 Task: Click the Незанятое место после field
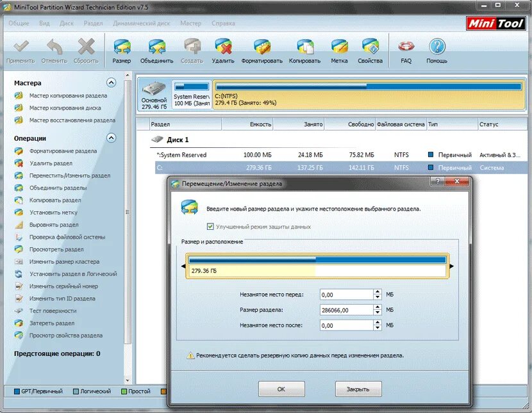(x=346, y=325)
